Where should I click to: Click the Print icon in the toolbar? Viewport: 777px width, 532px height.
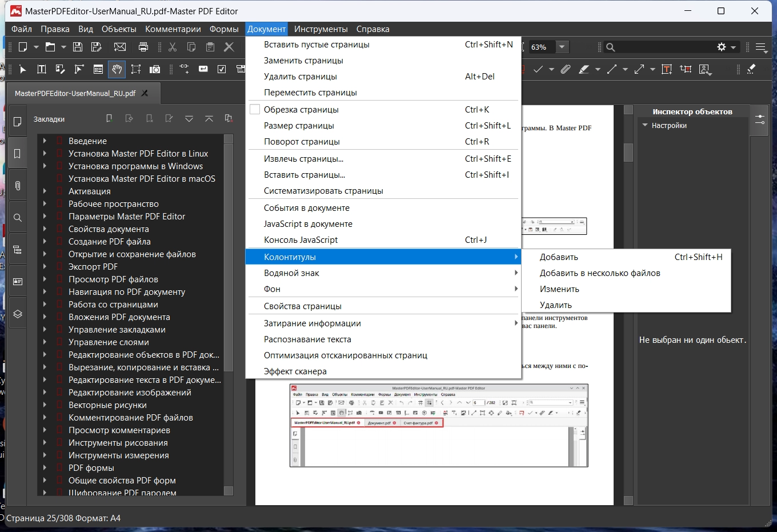(143, 47)
